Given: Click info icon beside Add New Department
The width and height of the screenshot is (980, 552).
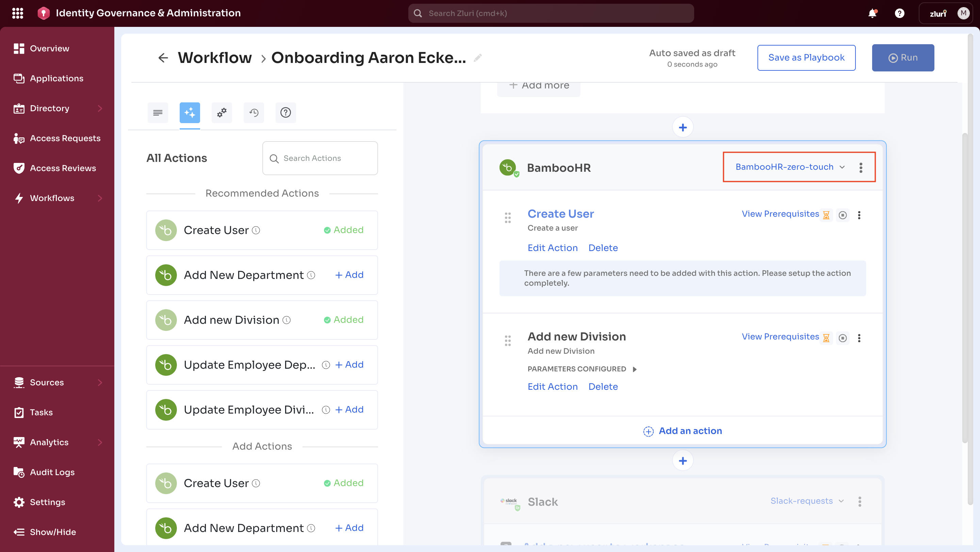Looking at the screenshot, I should 311,275.
